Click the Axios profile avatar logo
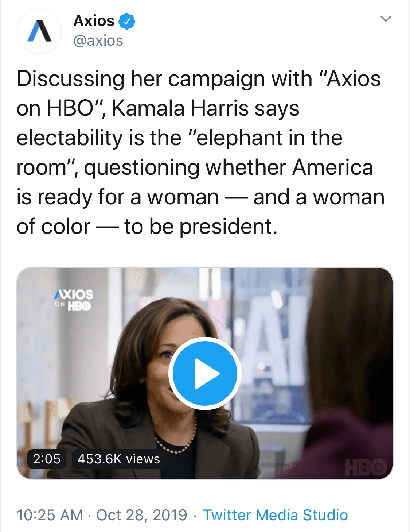Screen dimensions: 410x532 point(39,31)
